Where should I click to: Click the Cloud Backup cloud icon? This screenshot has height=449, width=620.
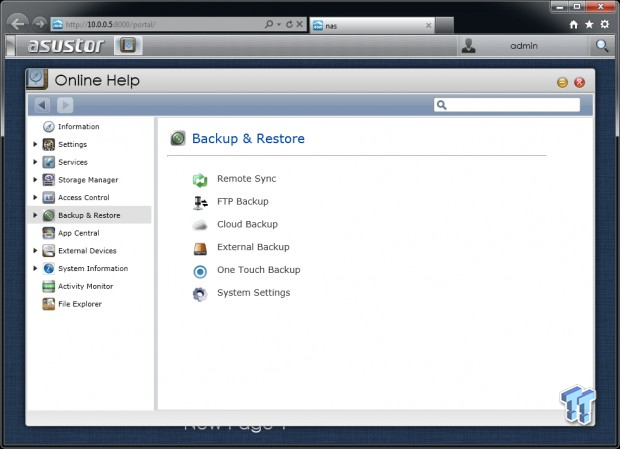coord(200,225)
